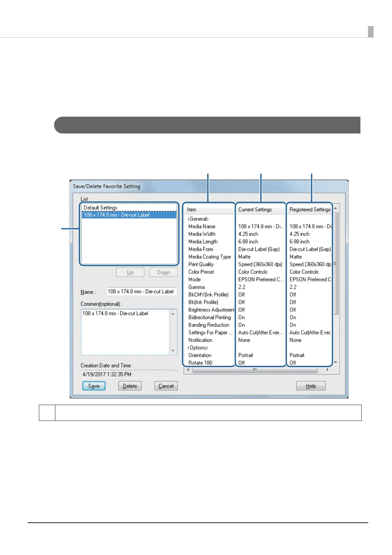This screenshot has width=392, height=555.
Task: Click the horizontal scrollbar thumb
Action: [255, 370]
